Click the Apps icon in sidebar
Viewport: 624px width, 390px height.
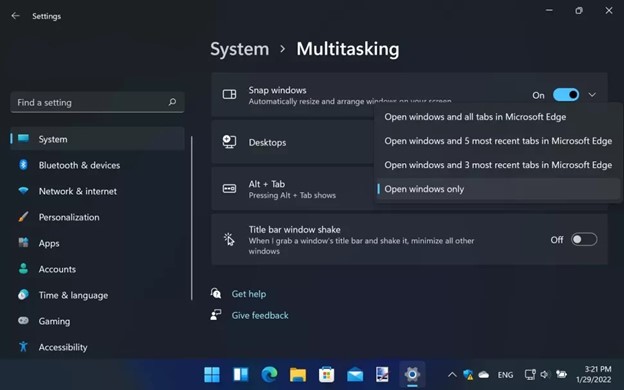coord(23,243)
